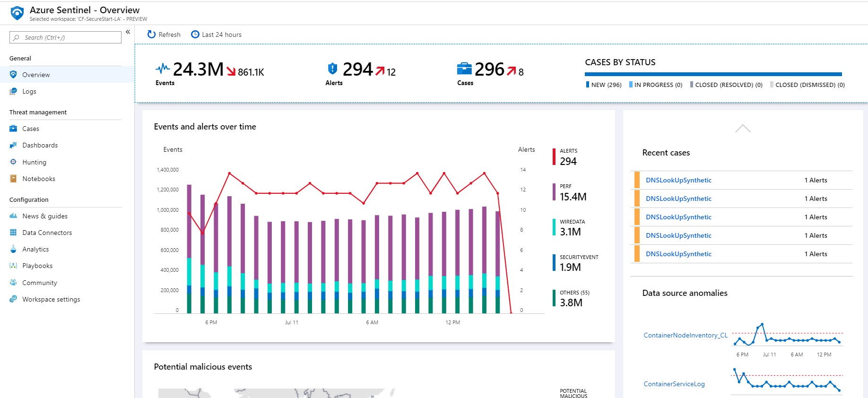Open Hunting via its crosshair icon
Screen dimensions: 868x398
(x=13, y=162)
